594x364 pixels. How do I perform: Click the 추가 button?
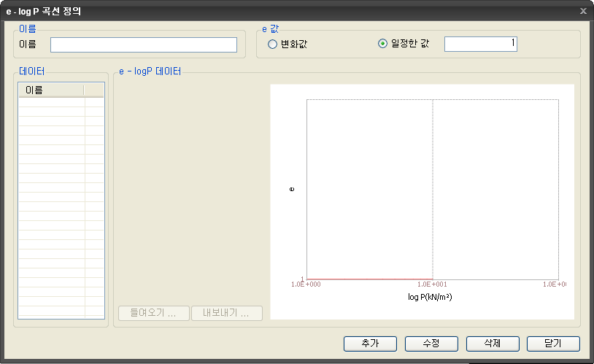click(x=370, y=344)
